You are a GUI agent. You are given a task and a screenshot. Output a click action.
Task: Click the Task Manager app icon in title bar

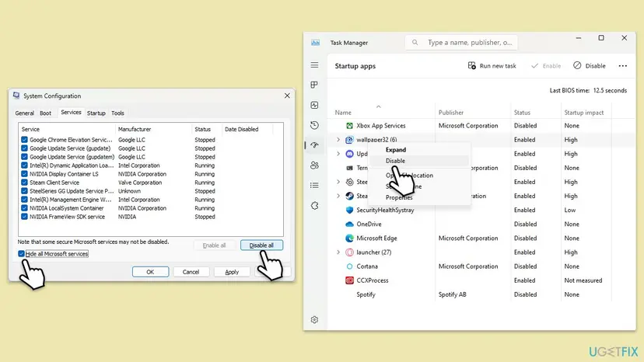pos(315,43)
